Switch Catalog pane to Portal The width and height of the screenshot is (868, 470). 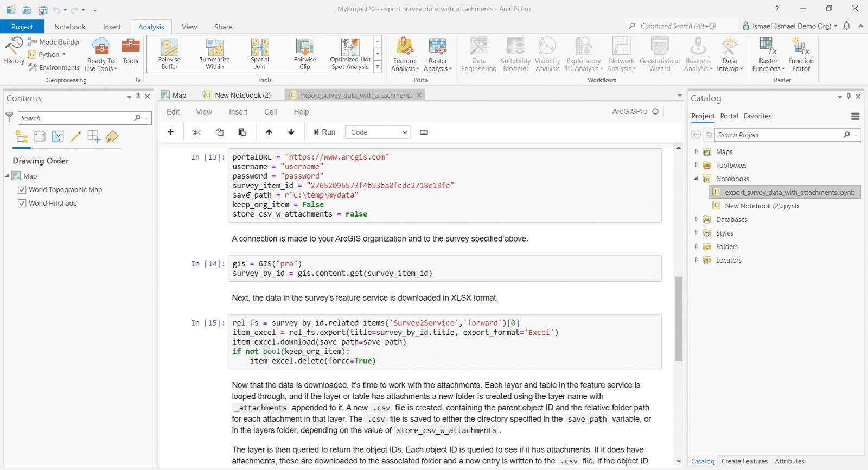[729, 116]
